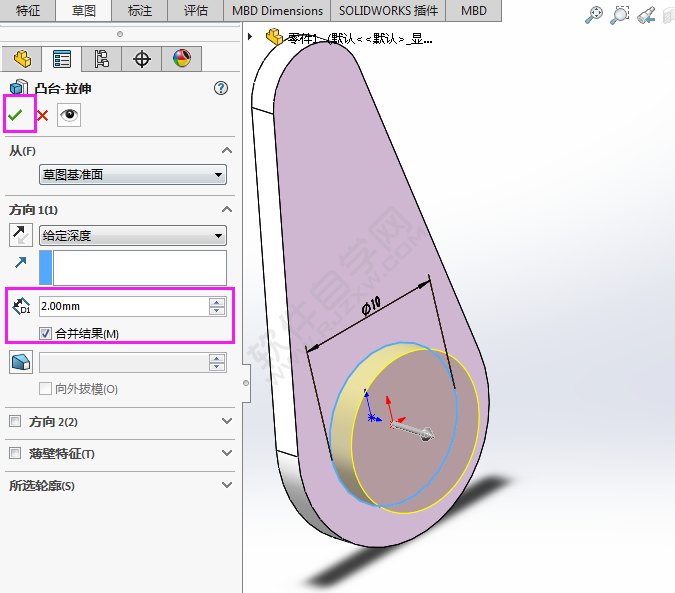This screenshot has width=675, height=593.
Task: Toggle detailed preview eye icon
Action: coord(69,115)
